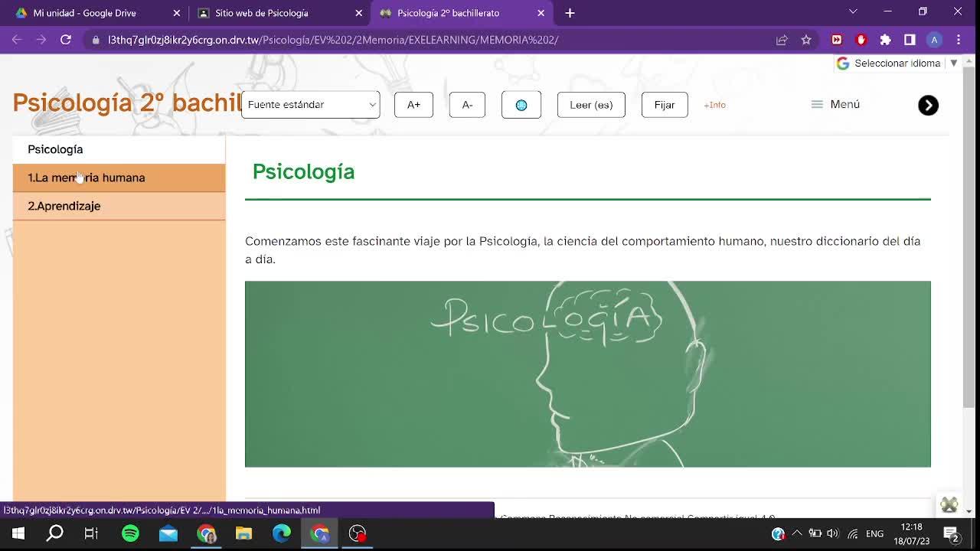Image resolution: width=980 pixels, height=551 pixels.
Task: Click the Psicología 2º bachillerato site title
Action: 127,103
